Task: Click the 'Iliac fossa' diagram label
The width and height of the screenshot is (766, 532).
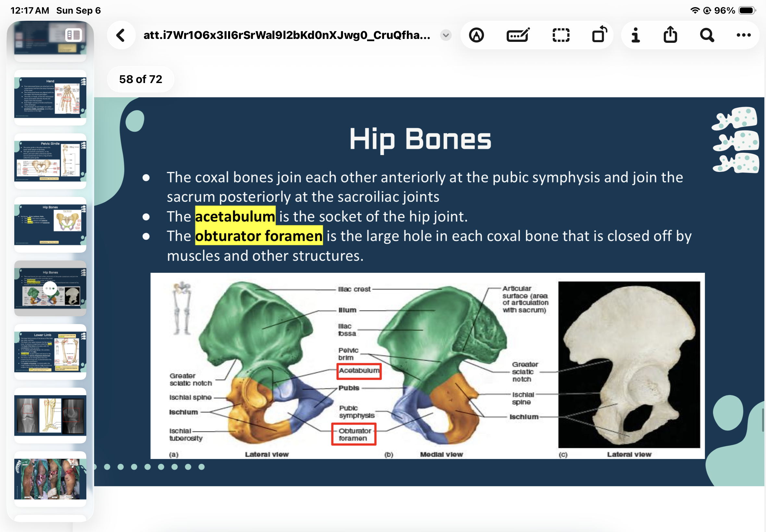Action: coord(347,330)
